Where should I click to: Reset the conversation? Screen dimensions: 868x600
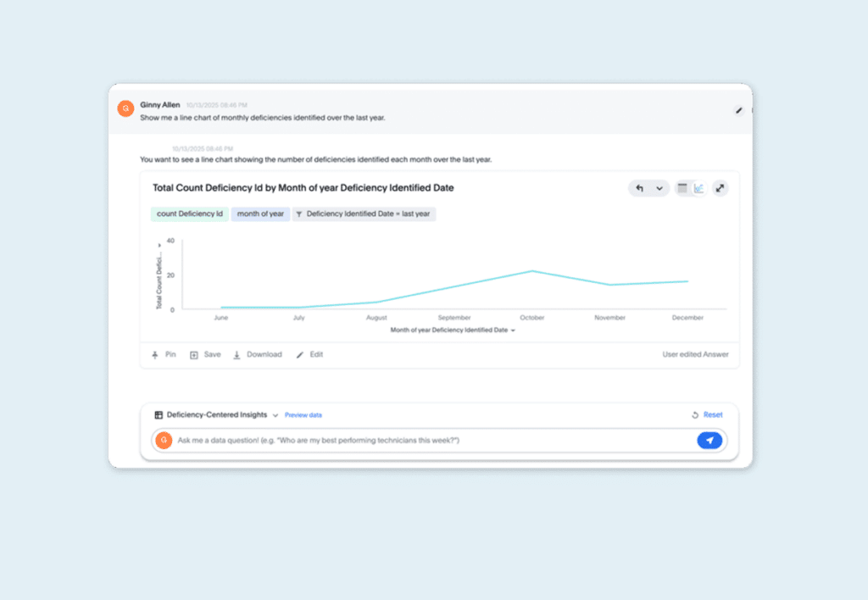coord(707,414)
